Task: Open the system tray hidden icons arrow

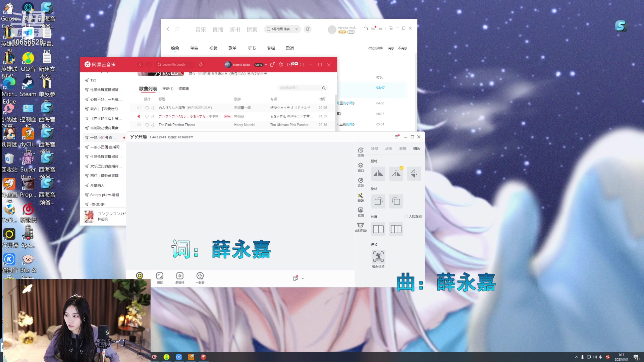Action: [x=576, y=357]
